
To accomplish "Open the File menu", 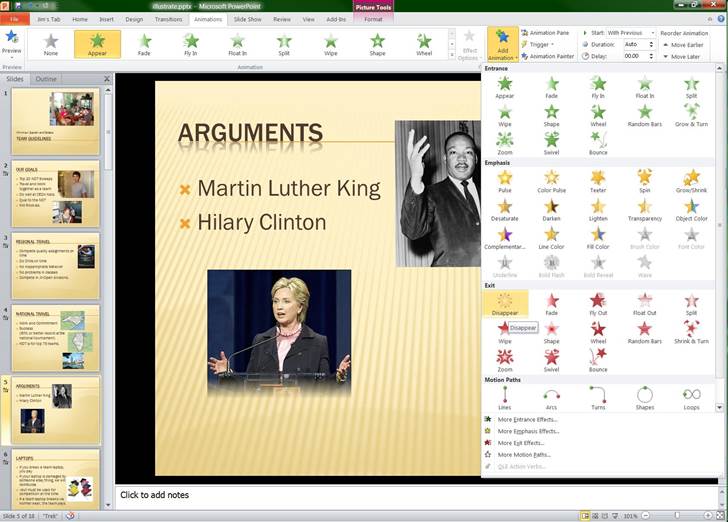I will point(14,20).
